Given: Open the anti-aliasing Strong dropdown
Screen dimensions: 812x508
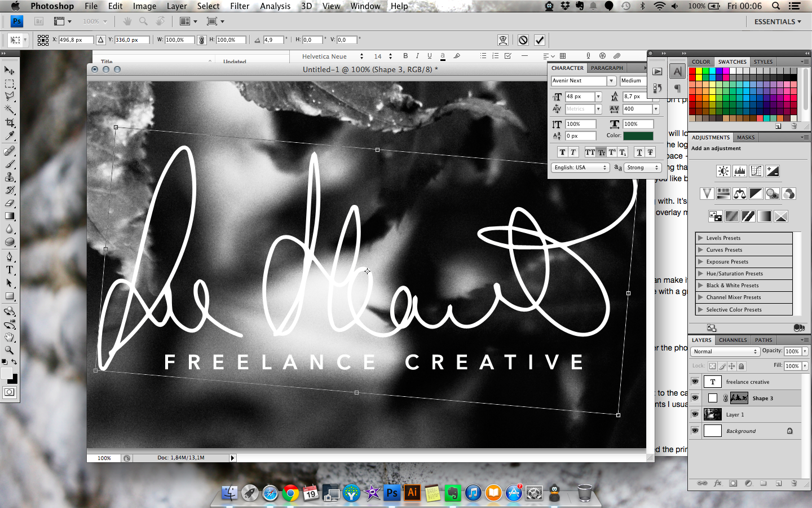Looking at the screenshot, I should tap(642, 168).
